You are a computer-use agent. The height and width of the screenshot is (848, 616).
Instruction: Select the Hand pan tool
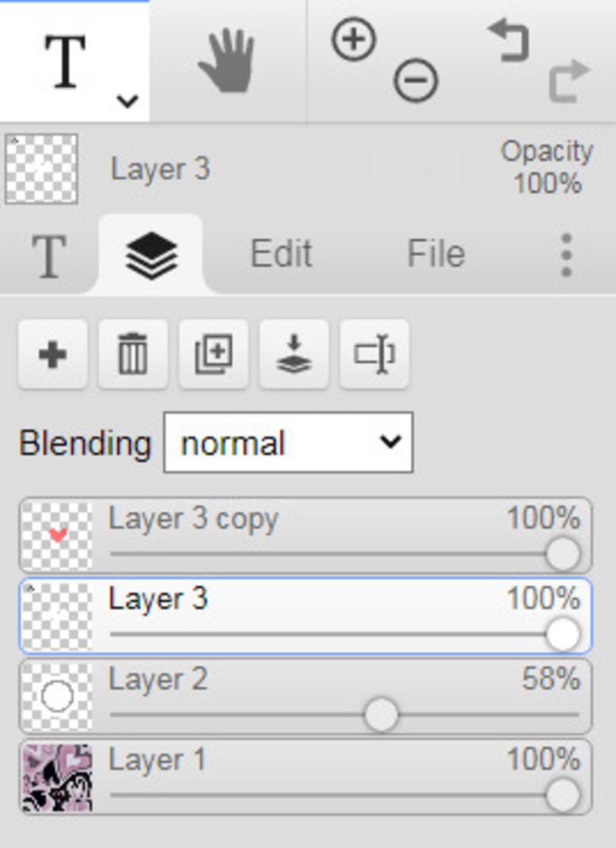pos(227,61)
